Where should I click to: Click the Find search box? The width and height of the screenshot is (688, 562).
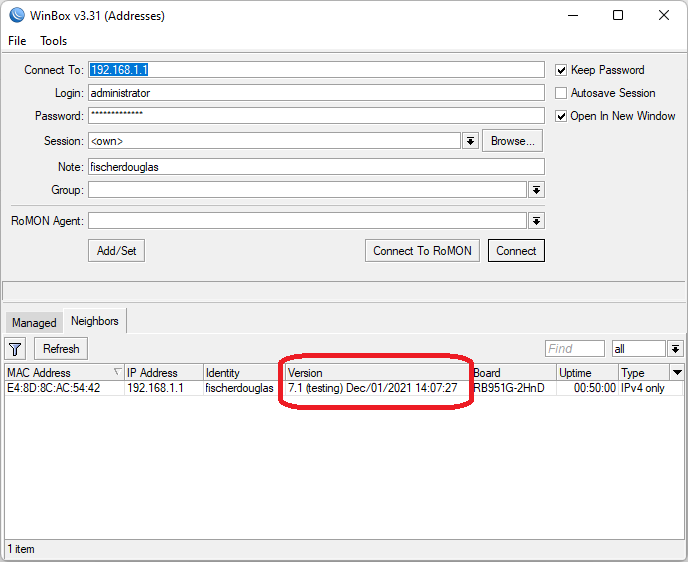pyautogui.click(x=575, y=349)
